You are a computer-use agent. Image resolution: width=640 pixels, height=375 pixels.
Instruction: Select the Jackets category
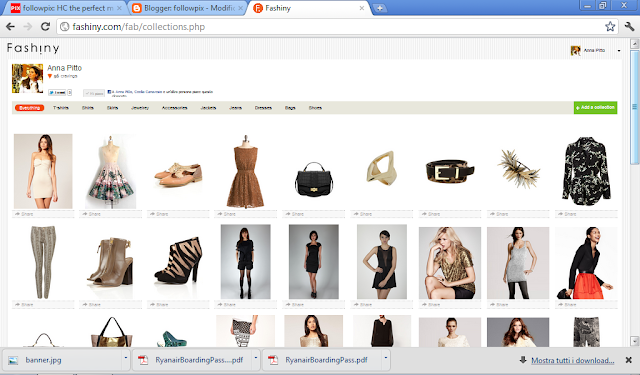point(208,108)
